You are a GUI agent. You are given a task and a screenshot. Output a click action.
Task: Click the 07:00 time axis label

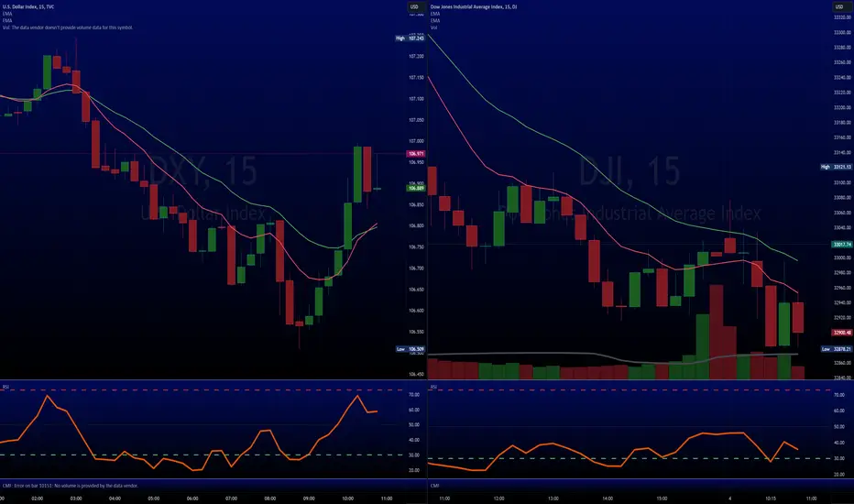click(x=231, y=499)
